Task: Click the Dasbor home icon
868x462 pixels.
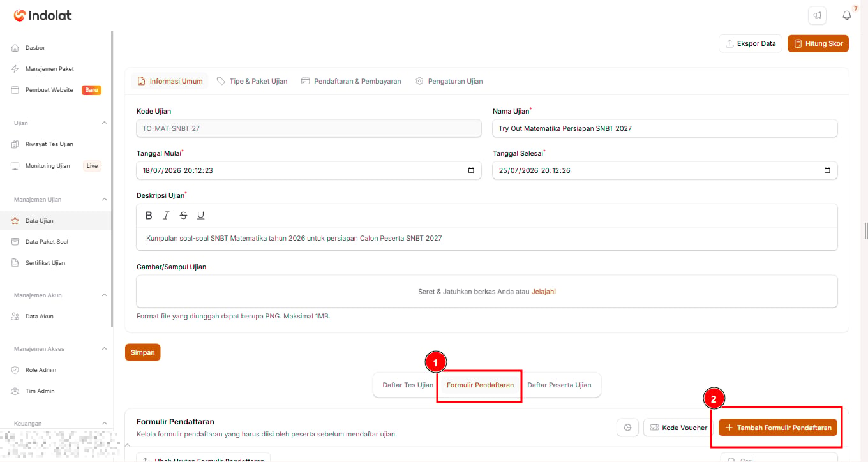Action: pyautogui.click(x=15, y=48)
